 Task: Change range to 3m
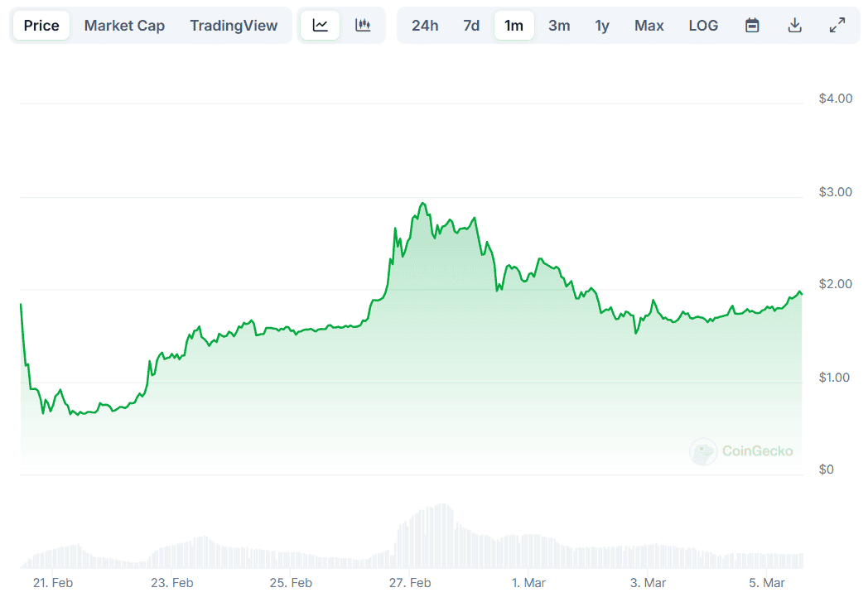click(x=559, y=26)
